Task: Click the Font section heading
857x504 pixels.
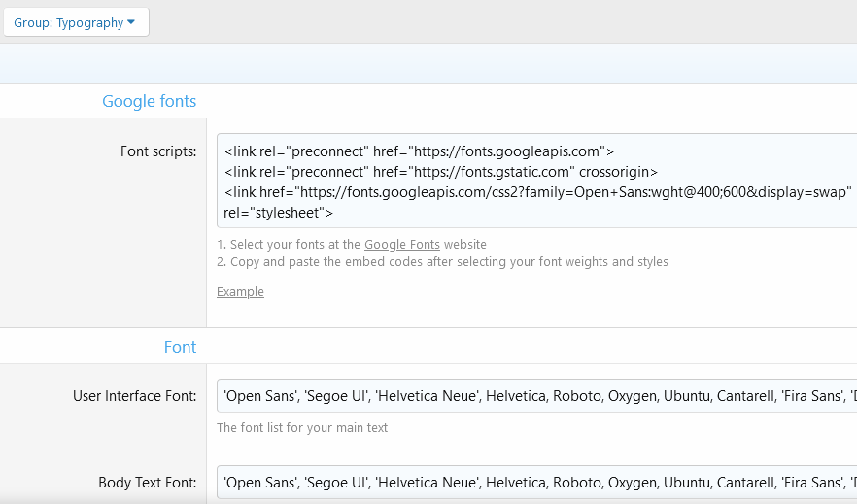Action: coord(180,347)
